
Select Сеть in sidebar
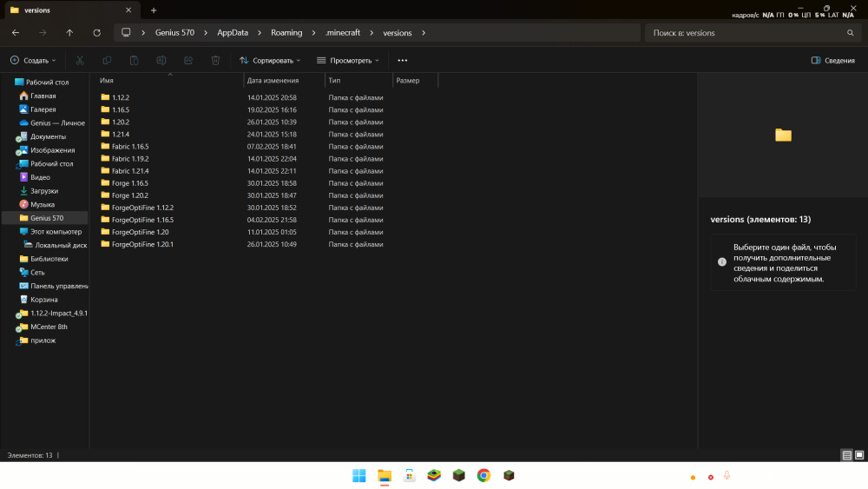pyautogui.click(x=37, y=273)
